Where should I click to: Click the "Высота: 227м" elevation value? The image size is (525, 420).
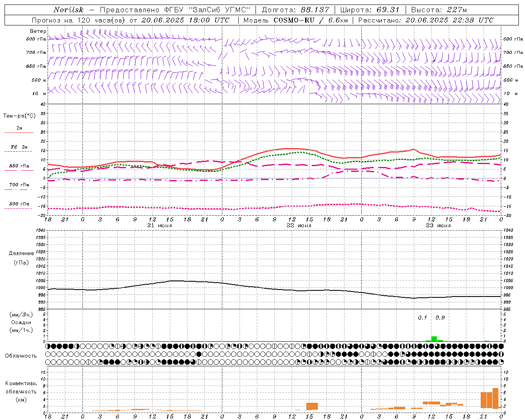[439, 10]
